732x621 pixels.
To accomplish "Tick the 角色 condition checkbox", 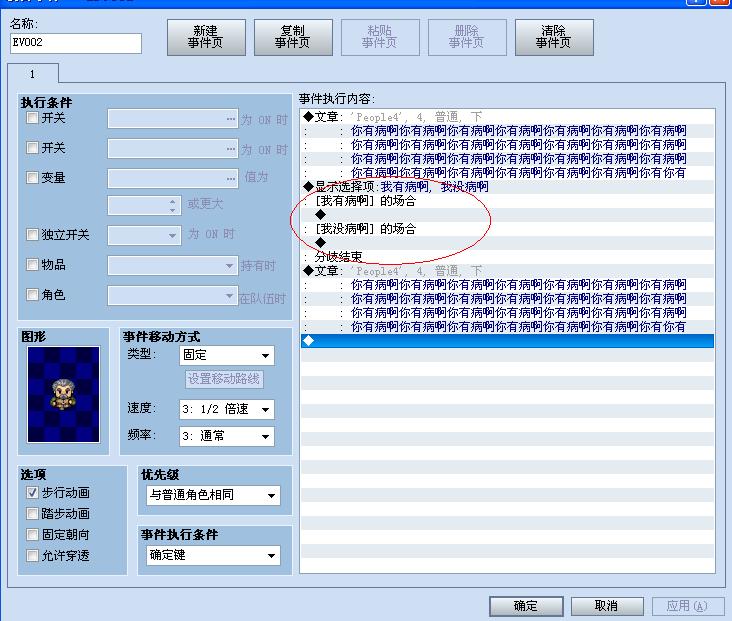I will (32, 295).
